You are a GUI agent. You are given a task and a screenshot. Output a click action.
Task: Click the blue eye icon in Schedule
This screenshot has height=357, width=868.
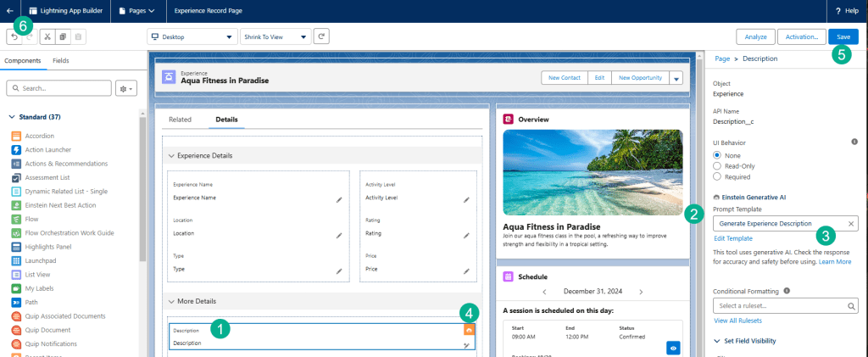tap(673, 348)
